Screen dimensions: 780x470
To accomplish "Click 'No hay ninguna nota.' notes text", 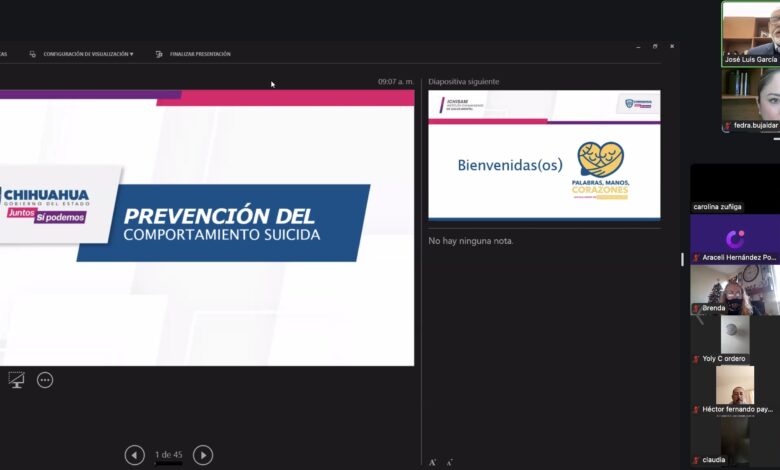I will click(x=471, y=241).
